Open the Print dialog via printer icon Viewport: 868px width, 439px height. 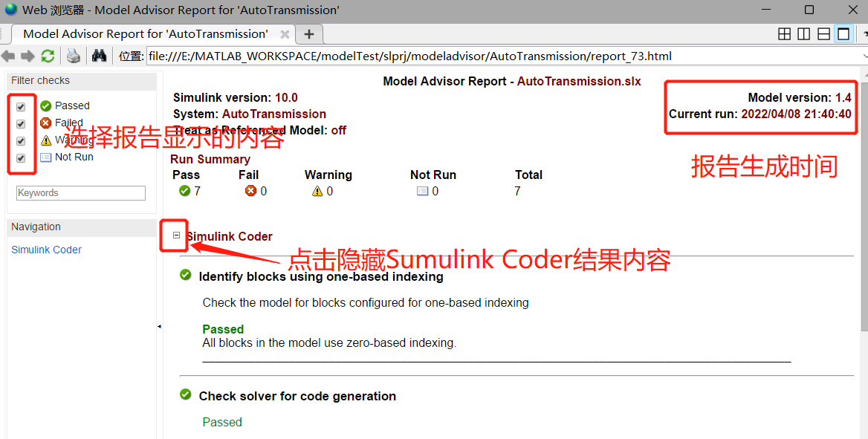[73, 56]
